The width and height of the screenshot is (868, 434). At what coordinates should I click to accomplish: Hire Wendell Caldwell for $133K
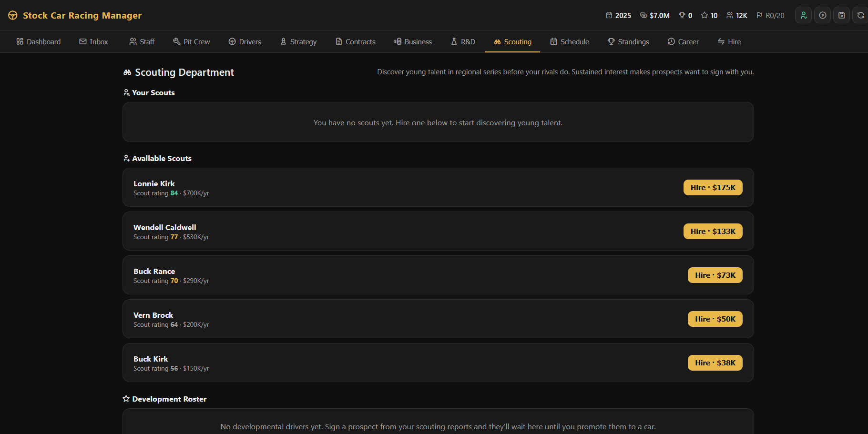pyautogui.click(x=713, y=231)
